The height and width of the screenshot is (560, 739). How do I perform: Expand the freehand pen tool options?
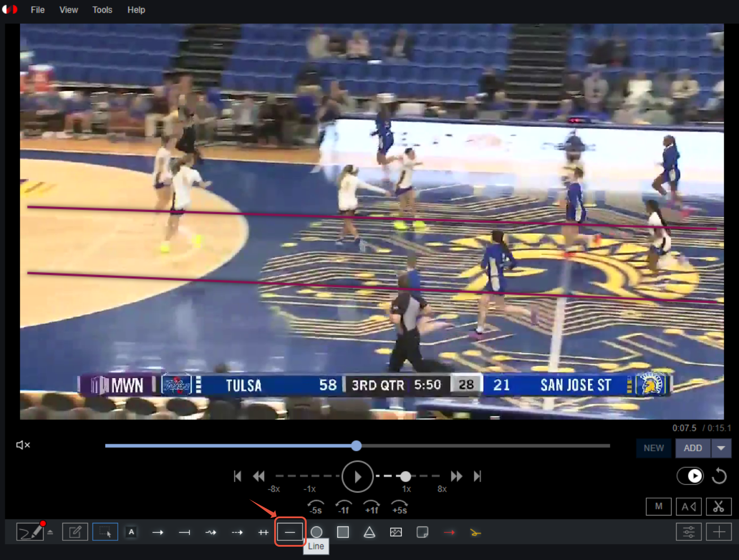pos(50,532)
